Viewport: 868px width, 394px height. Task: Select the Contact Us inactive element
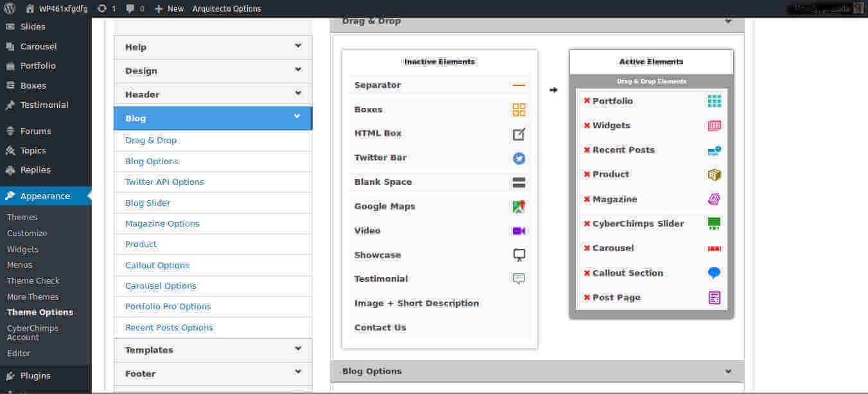380,328
